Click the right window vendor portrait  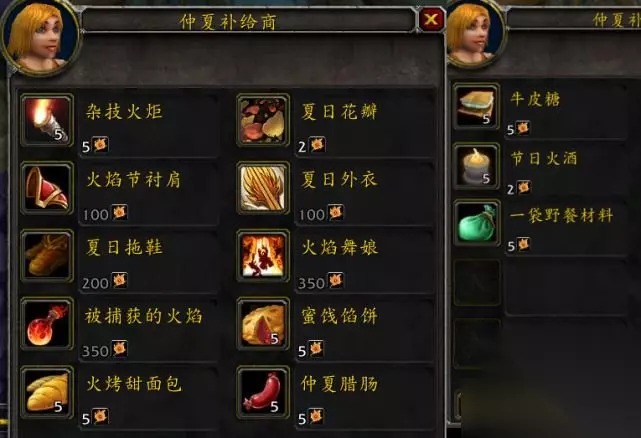(476, 33)
